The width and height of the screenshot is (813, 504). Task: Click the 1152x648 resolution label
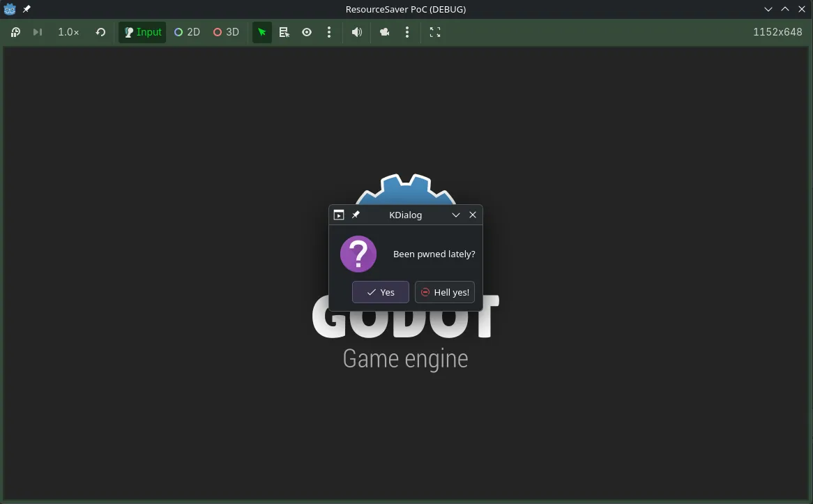(777, 32)
